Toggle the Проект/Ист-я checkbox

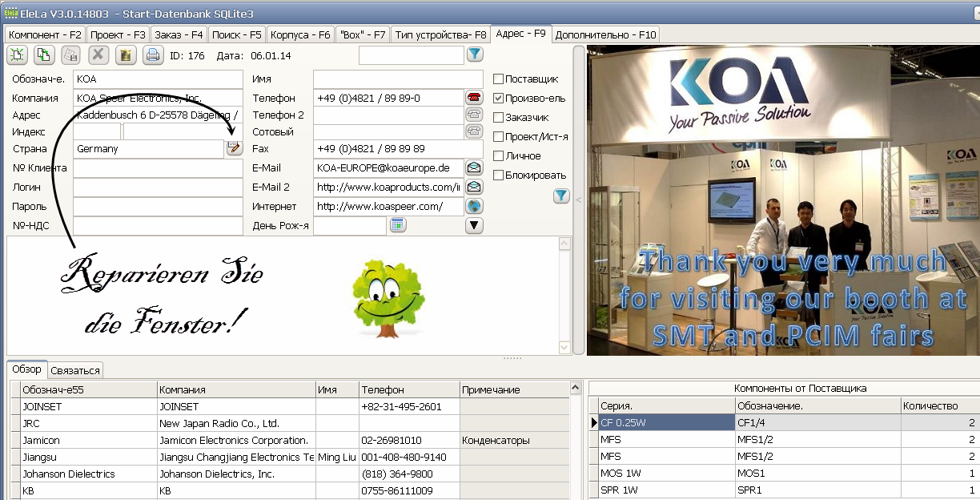[498, 137]
